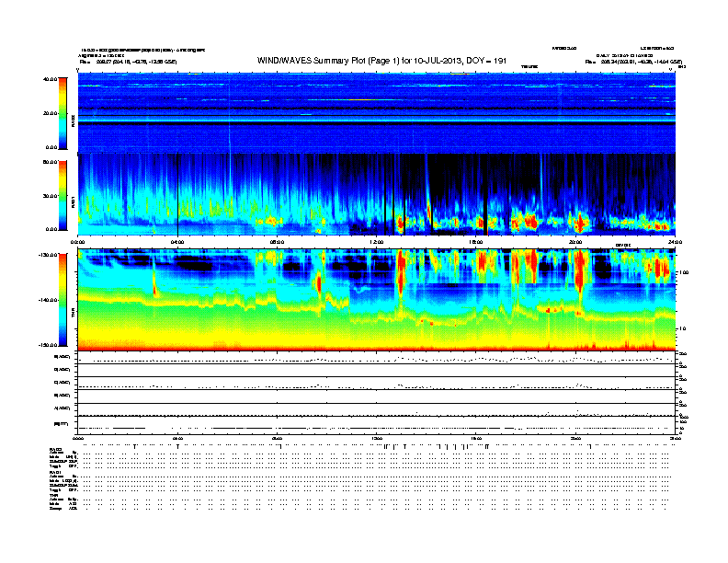This screenshot has width=728, height=563.
Task: Click 12:00 tick under the RAD1 spectrogram
Action: coord(377,242)
